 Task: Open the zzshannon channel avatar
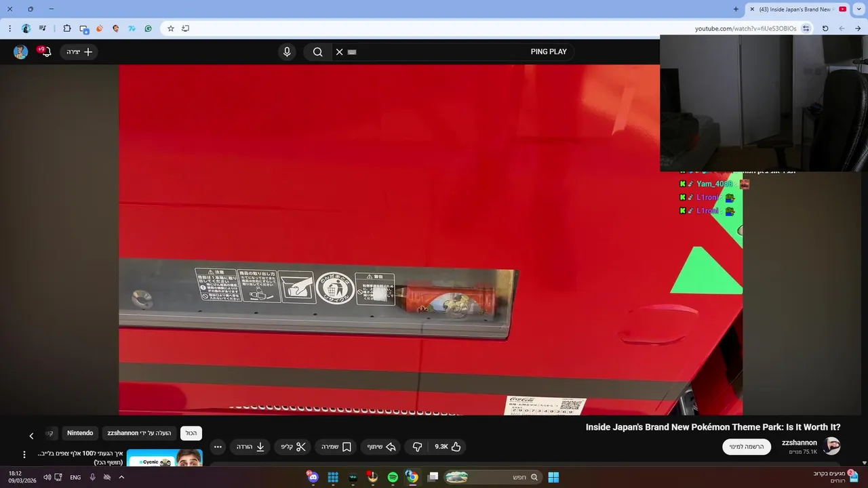(832, 446)
